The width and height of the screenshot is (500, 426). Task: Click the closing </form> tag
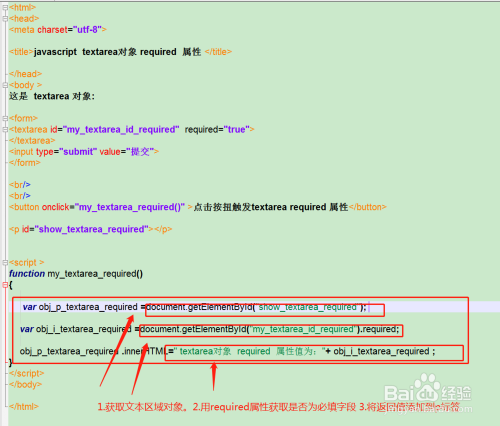pos(25,163)
